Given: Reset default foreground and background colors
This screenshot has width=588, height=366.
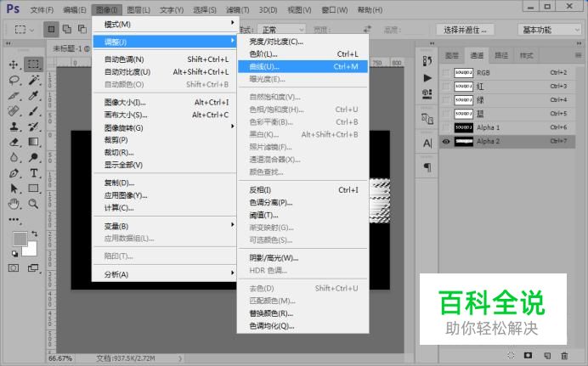Looking at the screenshot, I should [14, 254].
